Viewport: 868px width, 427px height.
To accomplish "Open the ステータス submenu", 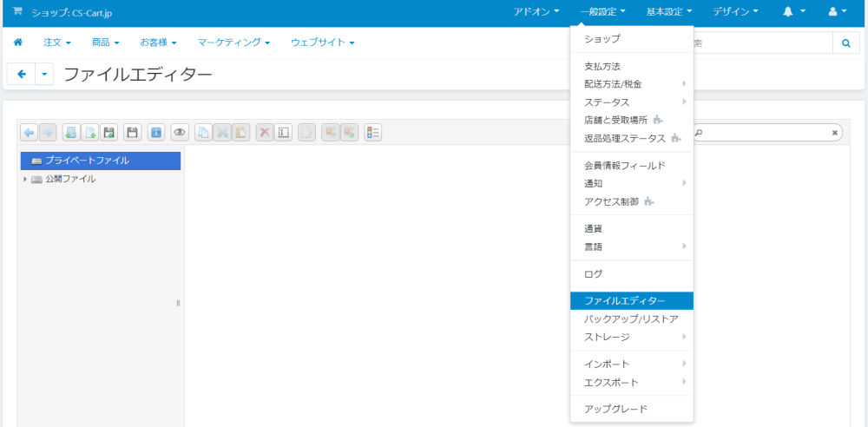I will point(632,102).
